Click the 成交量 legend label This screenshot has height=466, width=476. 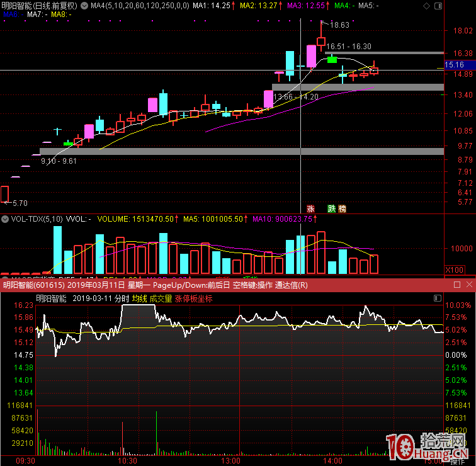point(161,298)
